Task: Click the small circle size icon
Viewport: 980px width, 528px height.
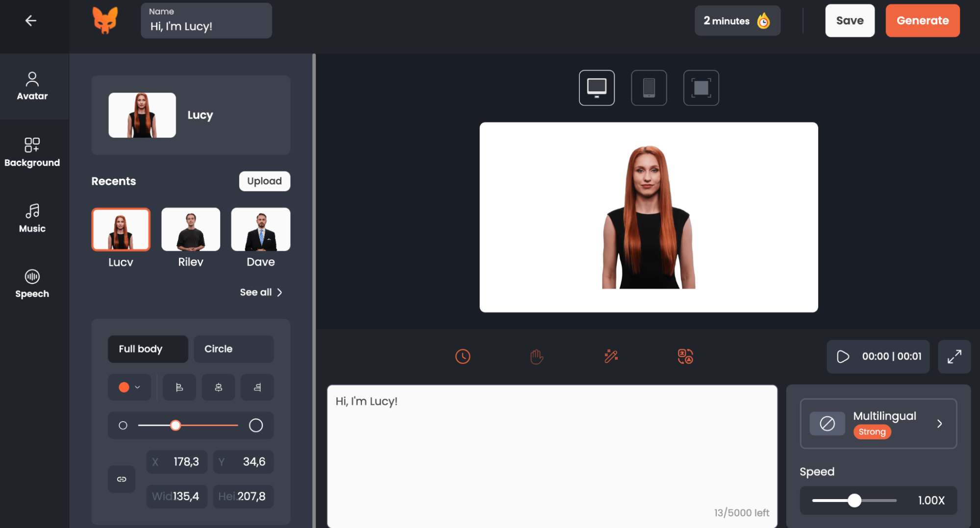Action: [123, 426]
